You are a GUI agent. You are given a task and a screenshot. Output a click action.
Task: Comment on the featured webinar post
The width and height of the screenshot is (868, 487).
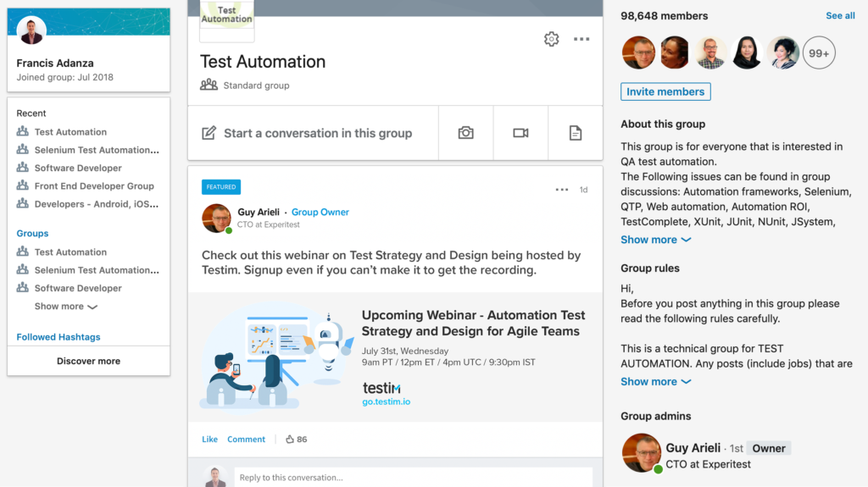click(246, 439)
